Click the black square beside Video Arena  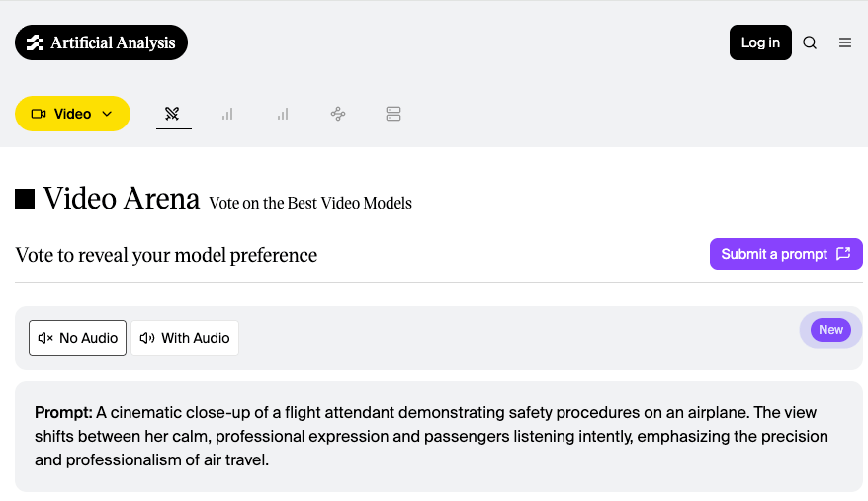pyautogui.click(x=25, y=199)
